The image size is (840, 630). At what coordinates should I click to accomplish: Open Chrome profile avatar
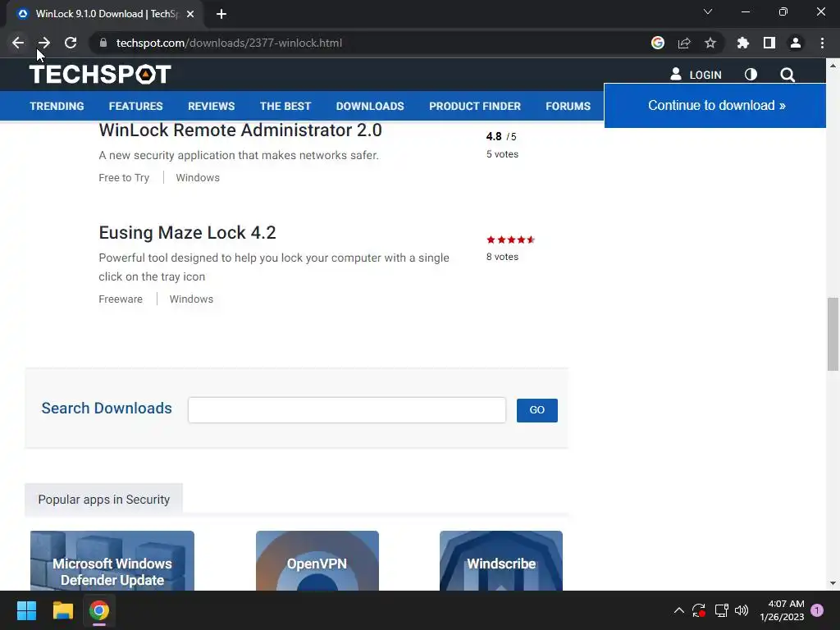tap(796, 43)
